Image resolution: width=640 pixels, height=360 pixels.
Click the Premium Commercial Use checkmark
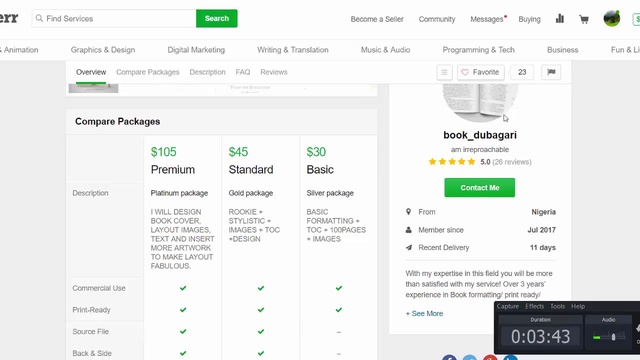(x=183, y=288)
